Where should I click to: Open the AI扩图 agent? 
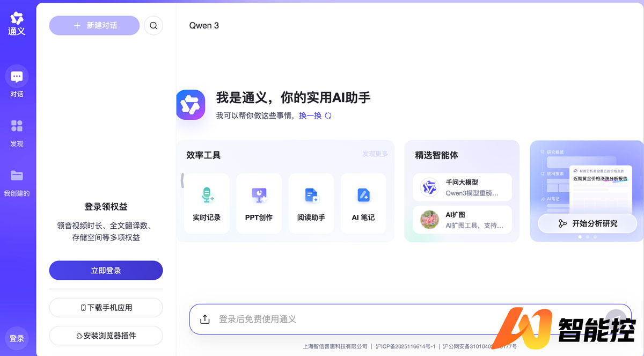click(x=462, y=220)
